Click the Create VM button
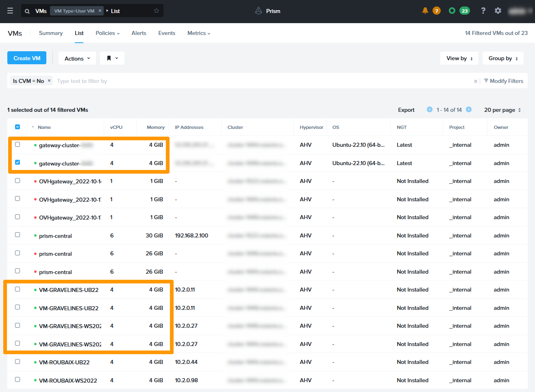535x392 pixels. 27,58
